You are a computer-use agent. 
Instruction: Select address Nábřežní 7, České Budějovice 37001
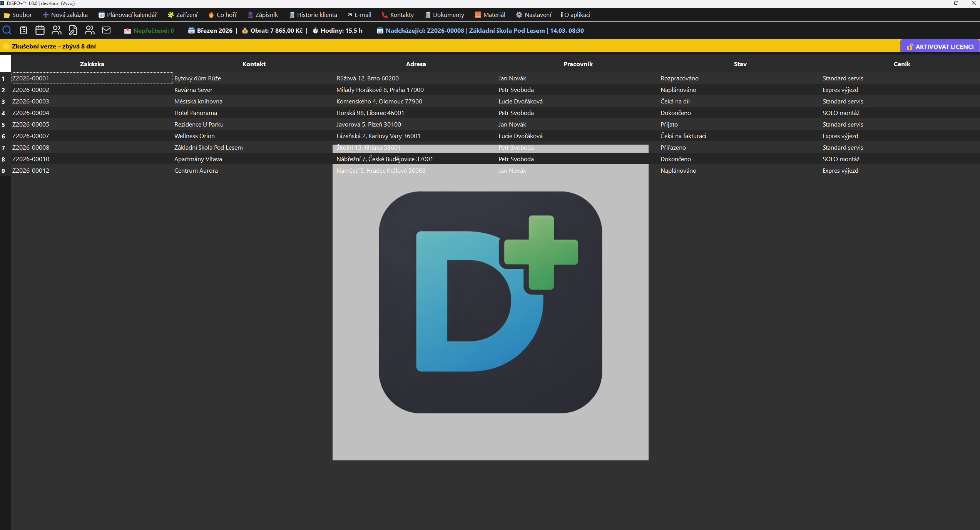point(416,159)
